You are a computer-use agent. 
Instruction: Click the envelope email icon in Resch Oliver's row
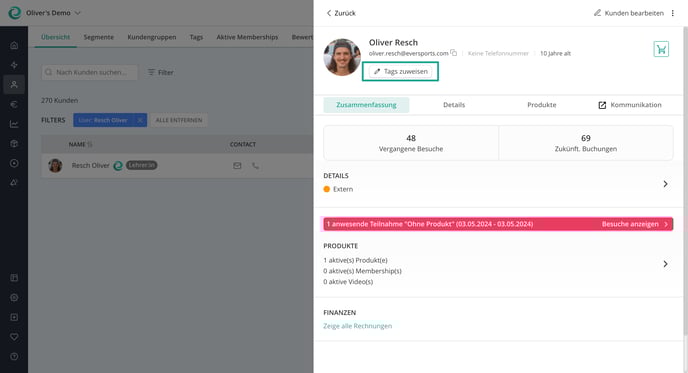[237, 165]
